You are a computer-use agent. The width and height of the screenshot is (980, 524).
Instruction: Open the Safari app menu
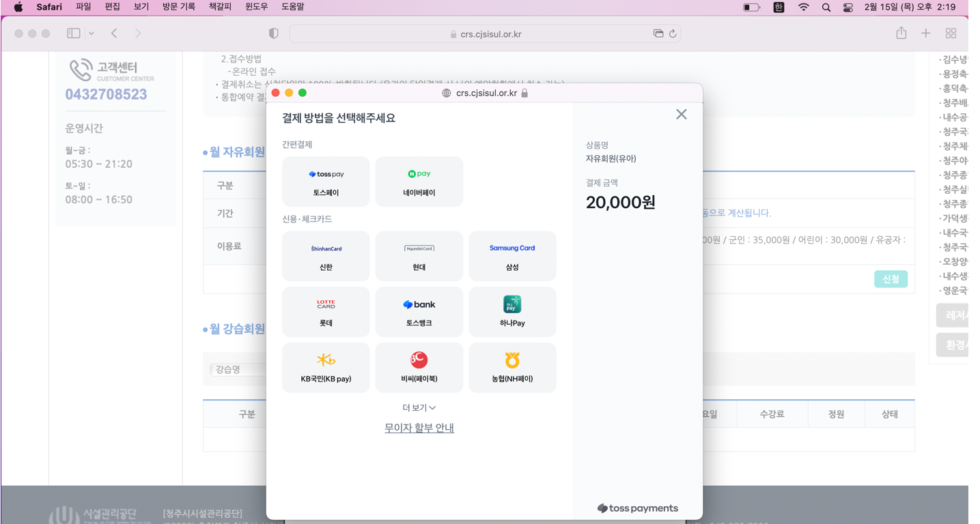(x=49, y=7)
